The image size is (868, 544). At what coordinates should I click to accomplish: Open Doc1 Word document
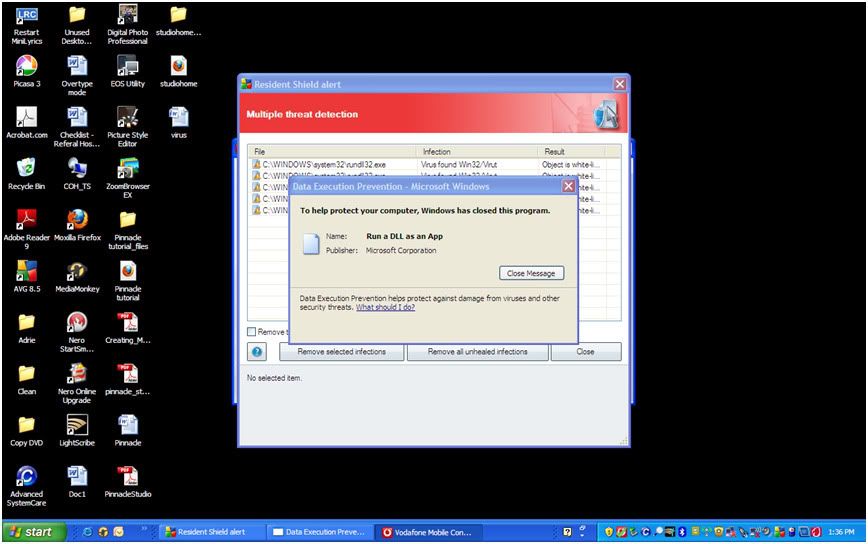coord(77,482)
